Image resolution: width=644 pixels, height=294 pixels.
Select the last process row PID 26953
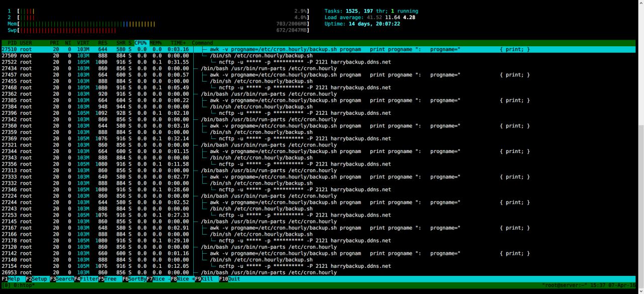318,272
